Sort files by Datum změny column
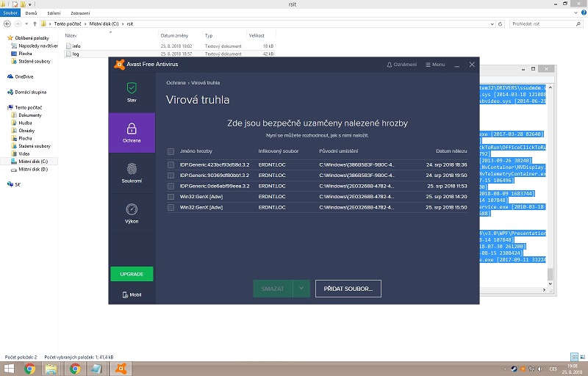The image size is (588, 376). (x=174, y=35)
